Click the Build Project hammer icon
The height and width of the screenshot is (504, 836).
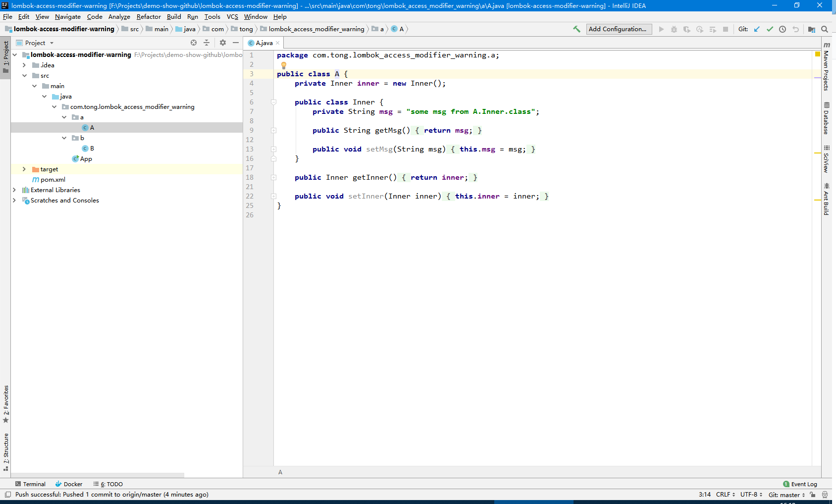click(x=576, y=29)
